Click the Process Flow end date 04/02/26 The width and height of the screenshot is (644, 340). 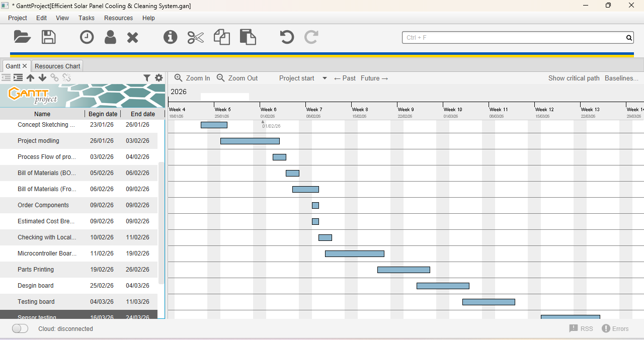pos(137,157)
